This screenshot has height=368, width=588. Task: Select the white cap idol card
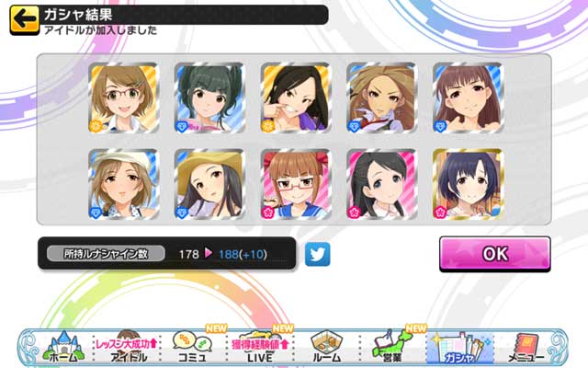(x=124, y=184)
